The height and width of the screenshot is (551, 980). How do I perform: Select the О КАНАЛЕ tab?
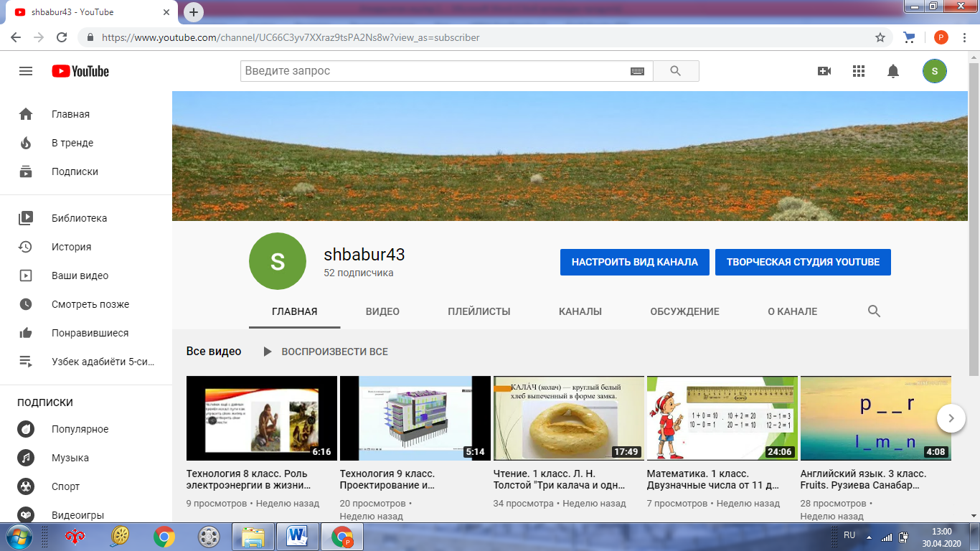(x=792, y=311)
